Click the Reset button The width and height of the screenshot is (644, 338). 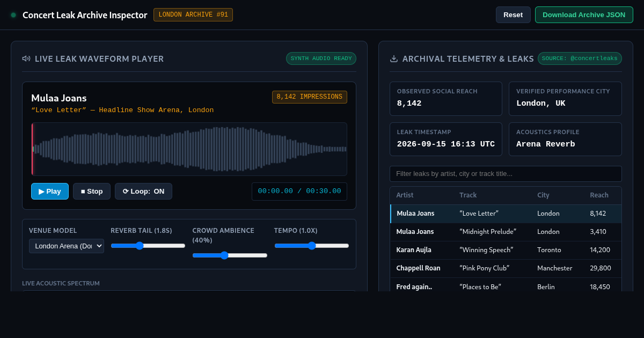tap(513, 14)
